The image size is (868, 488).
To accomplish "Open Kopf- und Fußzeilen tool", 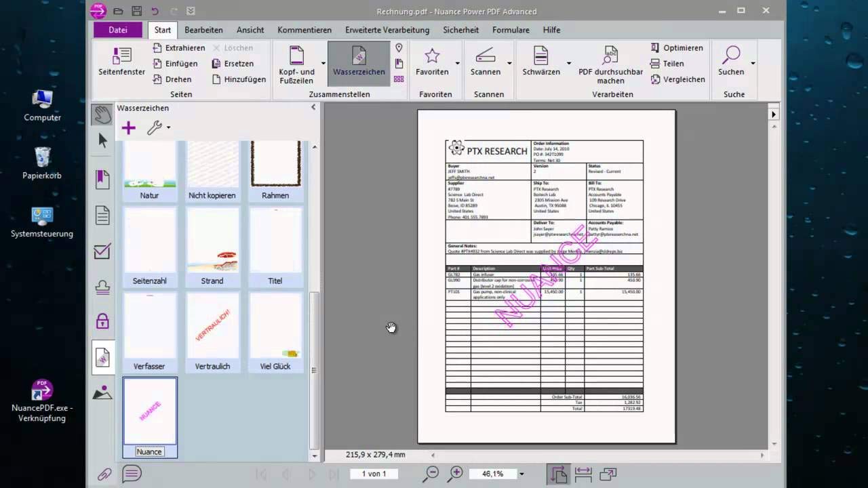I will pos(296,64).
